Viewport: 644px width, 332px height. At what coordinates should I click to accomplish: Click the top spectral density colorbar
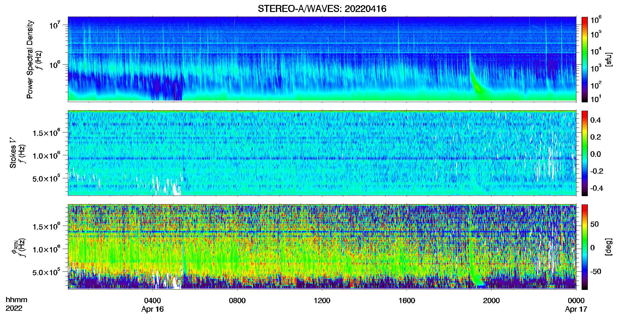(x=584, y=59)
